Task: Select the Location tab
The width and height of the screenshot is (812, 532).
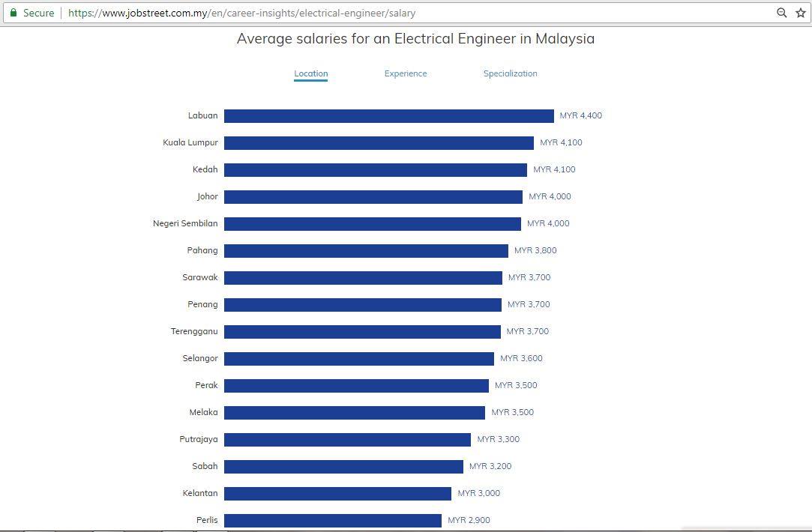Action: [x=310, y=73]
